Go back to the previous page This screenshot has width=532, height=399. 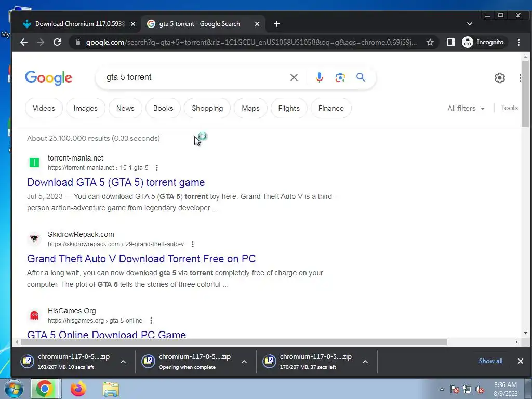pyautogui.click(x=24, y=42)
